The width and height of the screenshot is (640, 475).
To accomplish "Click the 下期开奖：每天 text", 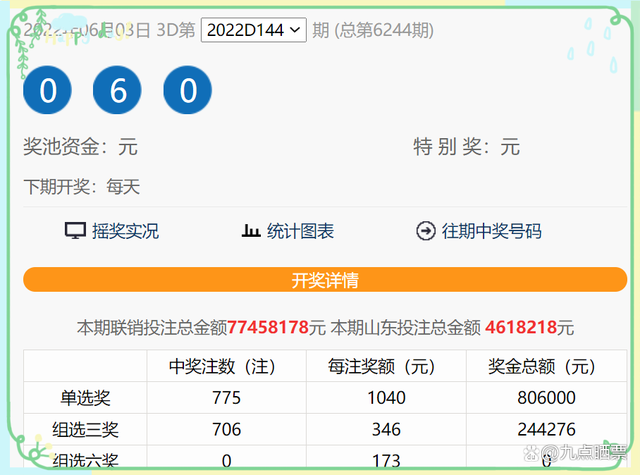I will (82, 187).
